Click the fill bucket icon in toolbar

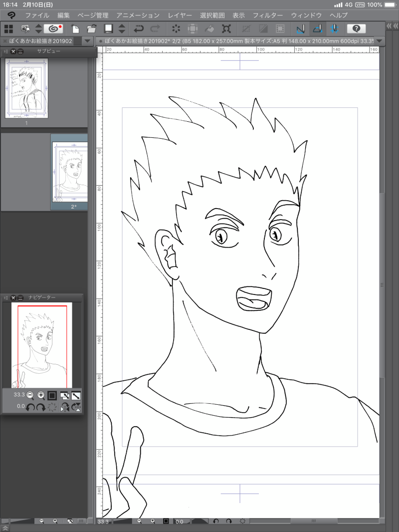[x=209, y=29]
